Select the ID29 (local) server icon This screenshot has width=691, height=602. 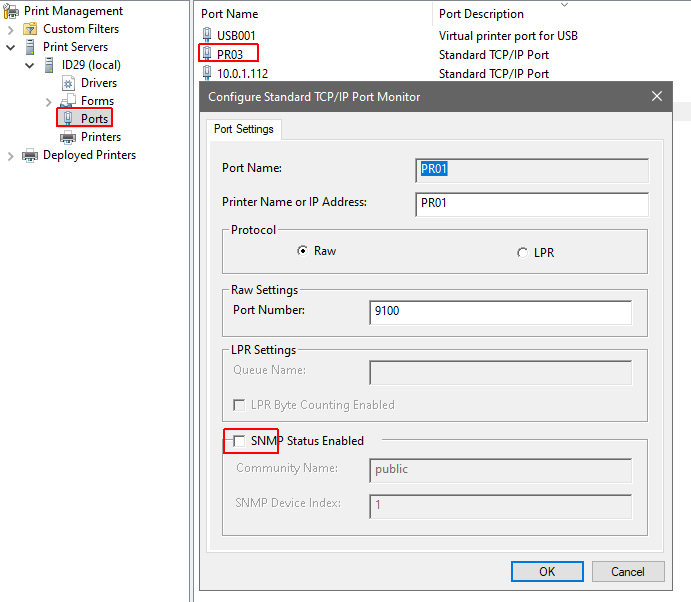point(49,65)
